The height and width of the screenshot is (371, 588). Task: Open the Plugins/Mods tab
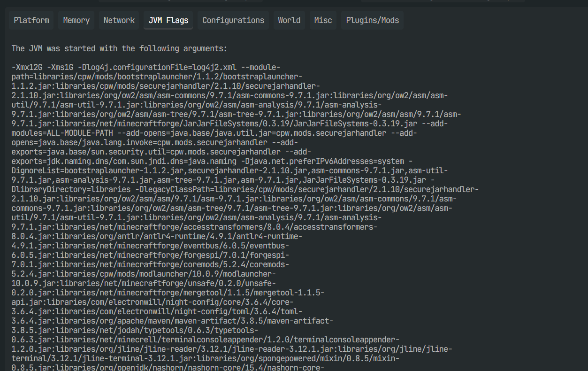click(373, 20)
